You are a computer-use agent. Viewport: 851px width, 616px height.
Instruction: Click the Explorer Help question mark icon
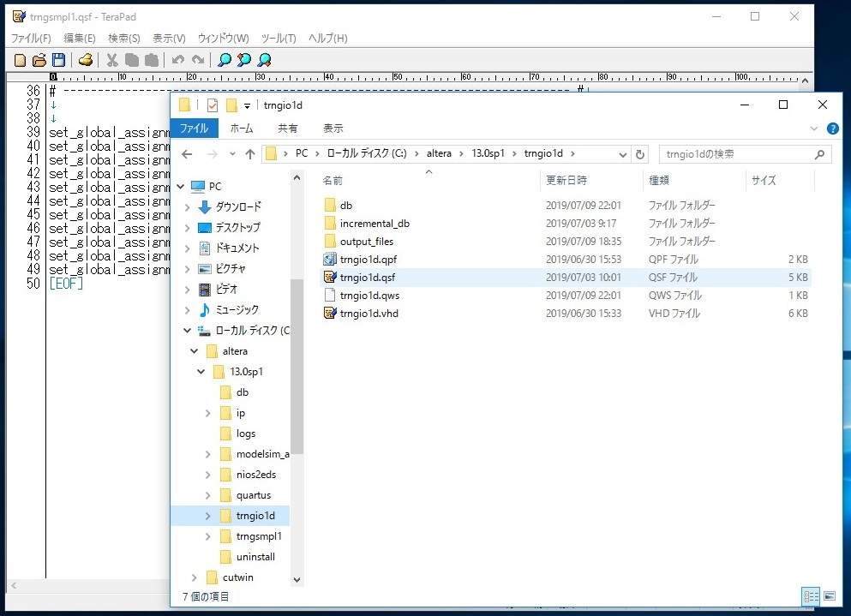point(832,129)
